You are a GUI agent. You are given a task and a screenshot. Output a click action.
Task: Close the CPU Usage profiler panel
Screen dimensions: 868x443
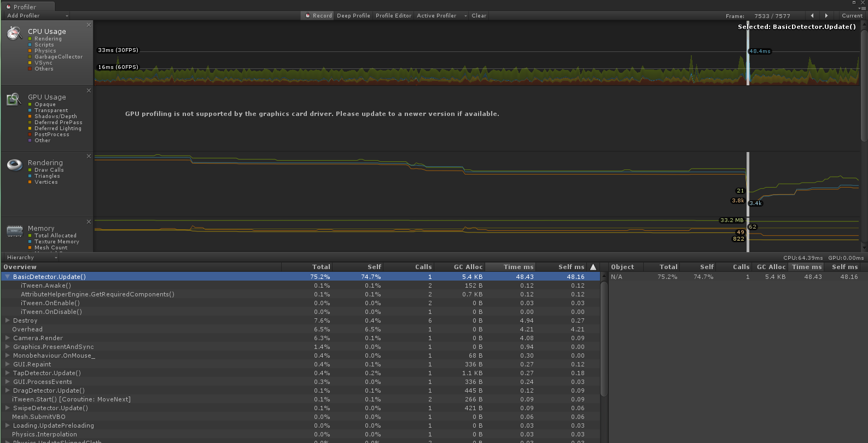pyautogui.click(x=89, y=25)
